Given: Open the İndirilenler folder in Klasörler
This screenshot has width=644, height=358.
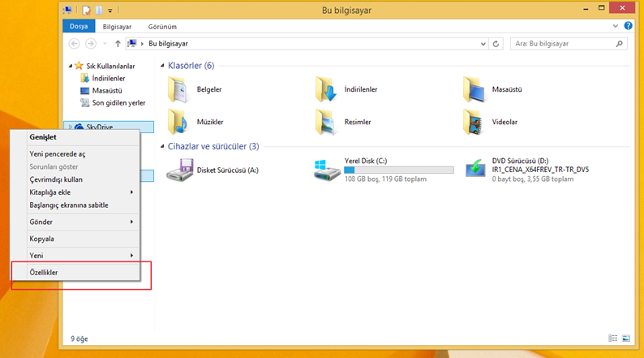Looking at the screenshot, I should 326,89.
